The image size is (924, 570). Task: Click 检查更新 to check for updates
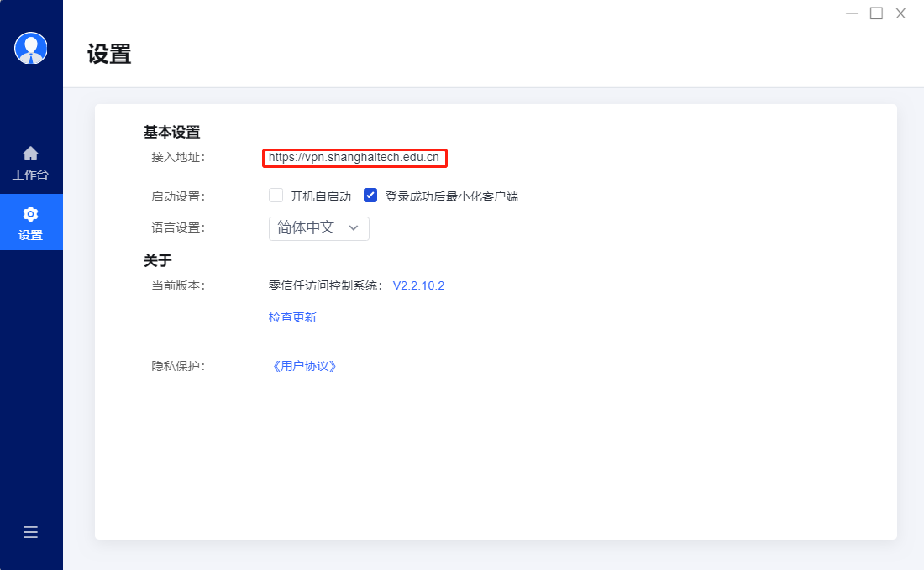[x=292, y=317]
